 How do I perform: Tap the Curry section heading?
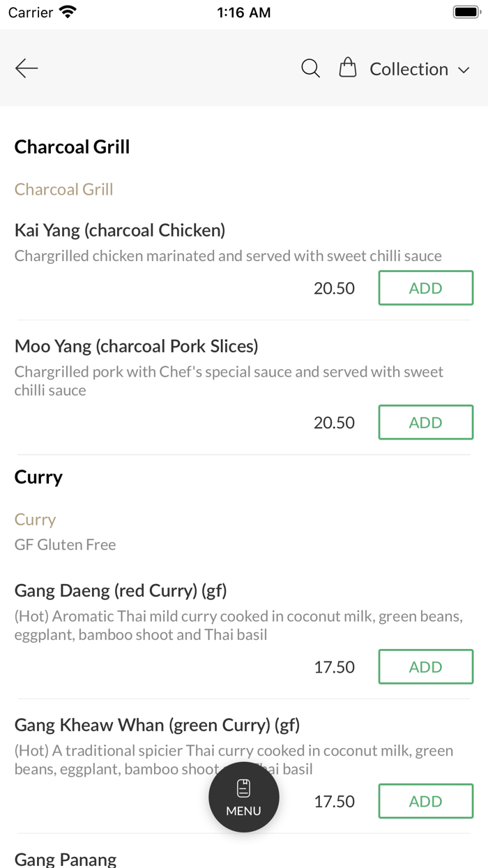click(x=39, y=477)
